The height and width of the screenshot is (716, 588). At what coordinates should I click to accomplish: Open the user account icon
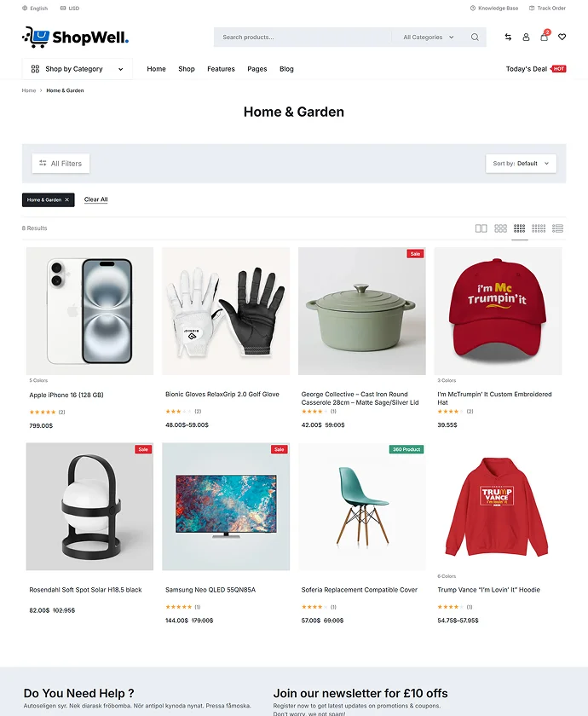point(526,37)
